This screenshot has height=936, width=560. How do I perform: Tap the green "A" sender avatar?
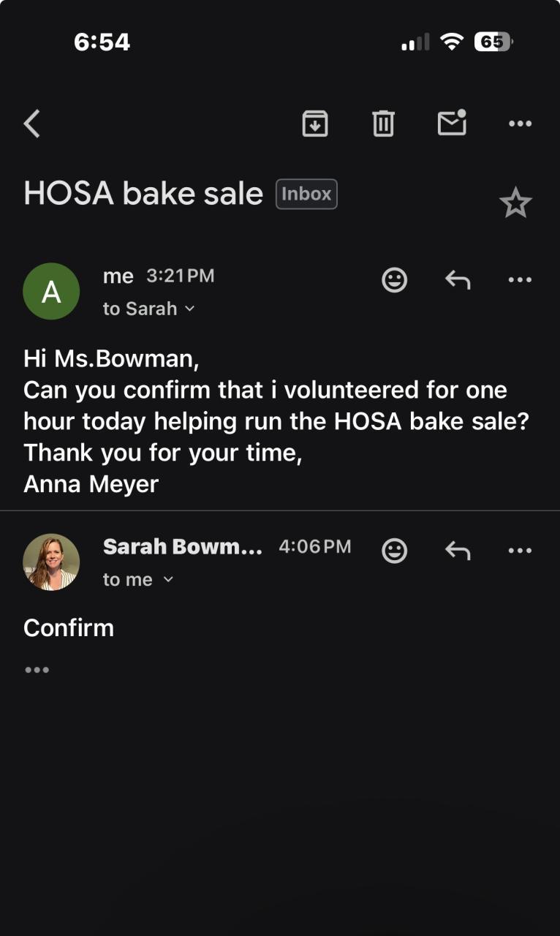[x=51, y=292]
